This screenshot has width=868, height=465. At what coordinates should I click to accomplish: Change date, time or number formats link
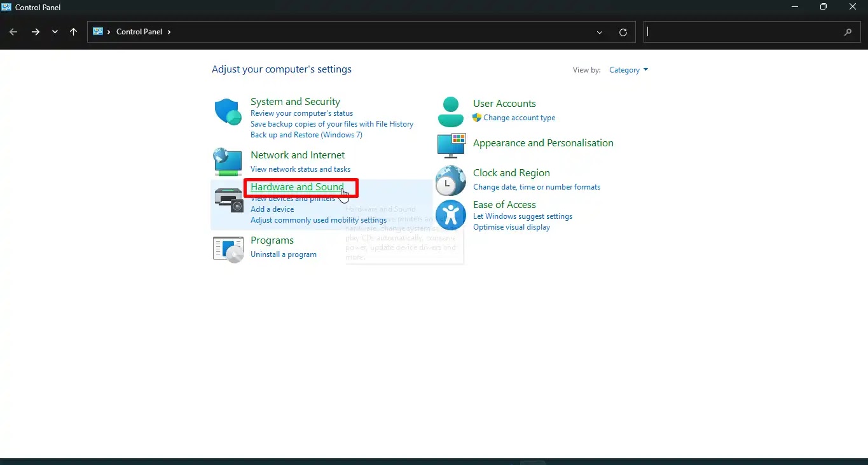pyautogui.click(x=537, y=187)
